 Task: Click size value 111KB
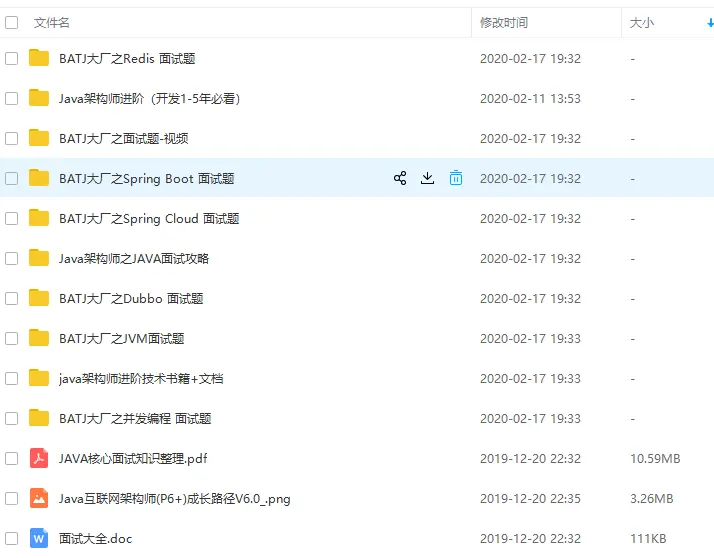(x=648, y=538)
